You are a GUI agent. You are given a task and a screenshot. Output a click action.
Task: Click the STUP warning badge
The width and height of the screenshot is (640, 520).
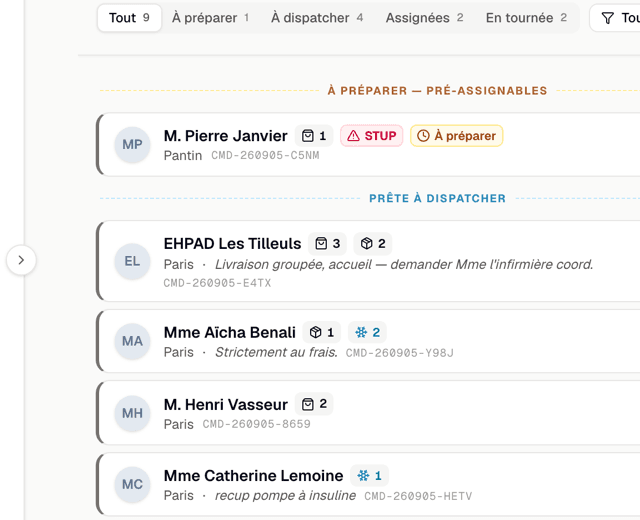pyautogui.click(x=371, y=136)
